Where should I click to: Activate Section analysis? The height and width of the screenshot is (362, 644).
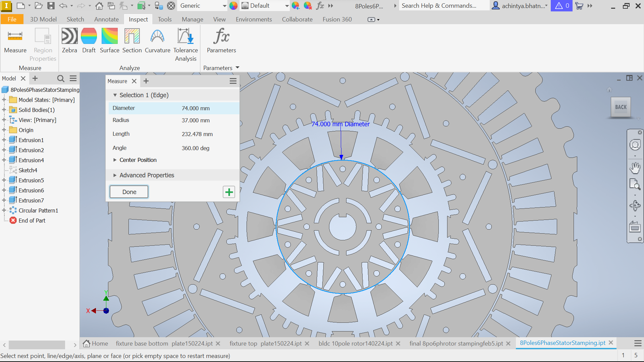[132, 41]
